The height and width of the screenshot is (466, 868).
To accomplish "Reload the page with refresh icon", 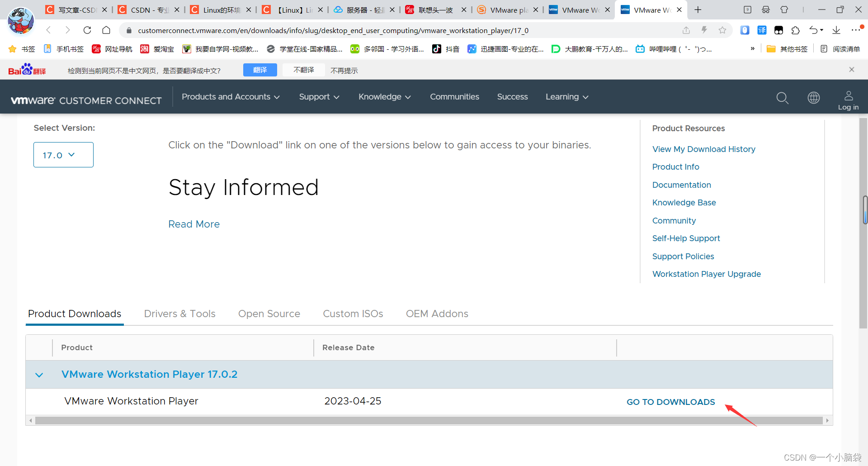I will tap(87, 30).
